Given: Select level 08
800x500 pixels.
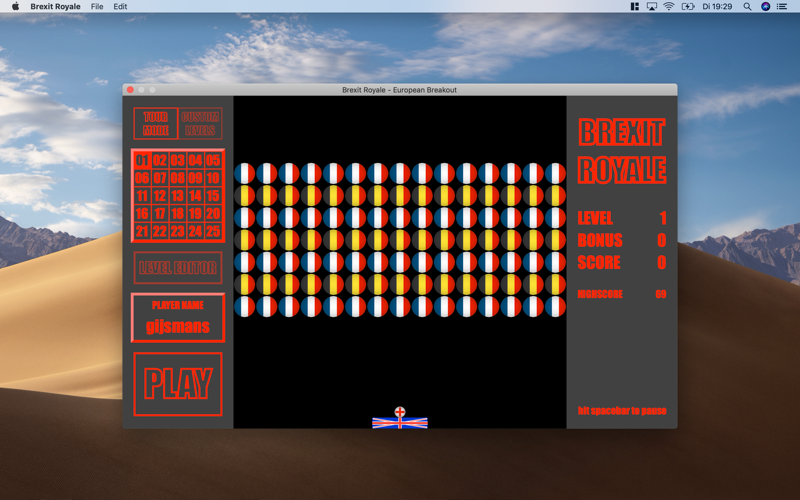Looking at the screenshot, I should pyautogui.click(x=178, y=178).
